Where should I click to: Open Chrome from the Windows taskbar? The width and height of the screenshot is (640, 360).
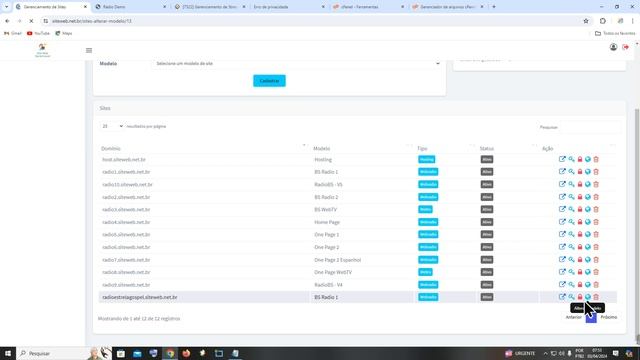click(170, 353)
